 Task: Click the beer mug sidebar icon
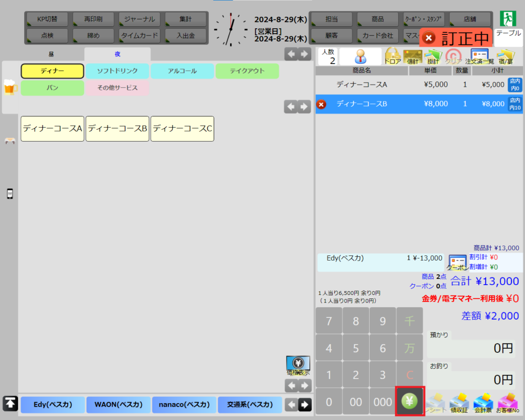10,88
